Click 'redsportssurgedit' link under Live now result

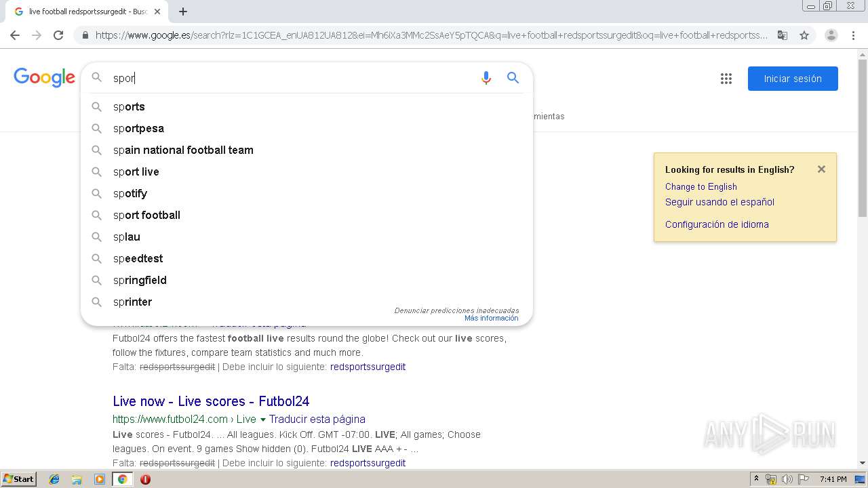click(368, 463)
